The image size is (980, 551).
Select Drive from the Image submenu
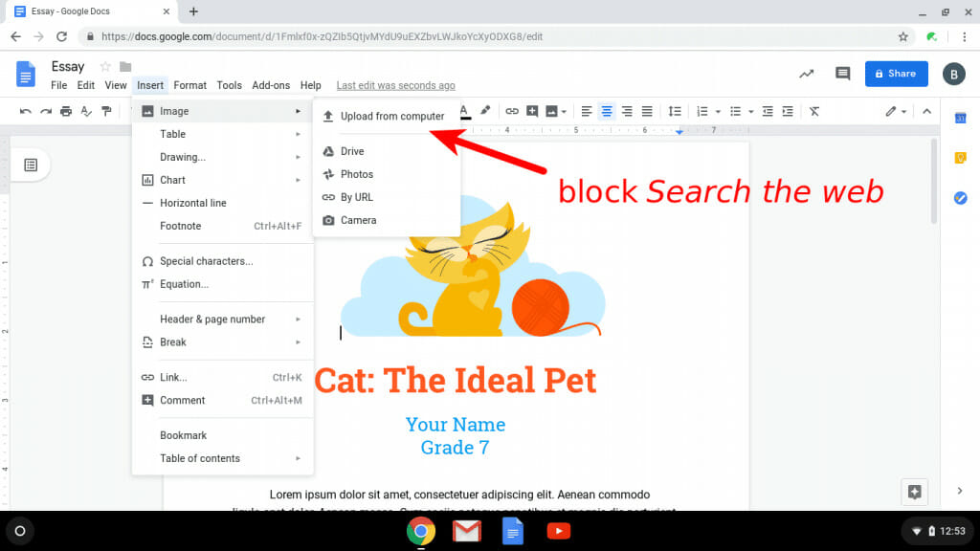(x=350, y=150)
